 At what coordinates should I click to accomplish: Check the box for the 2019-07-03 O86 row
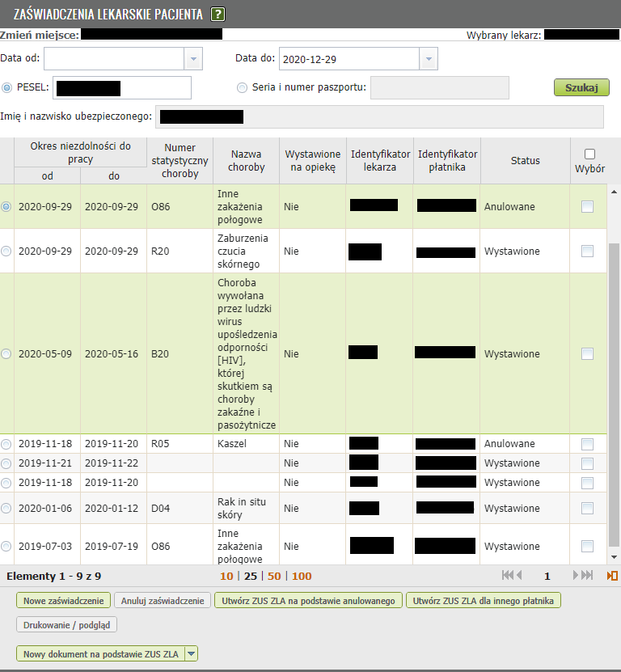[587, 547]
